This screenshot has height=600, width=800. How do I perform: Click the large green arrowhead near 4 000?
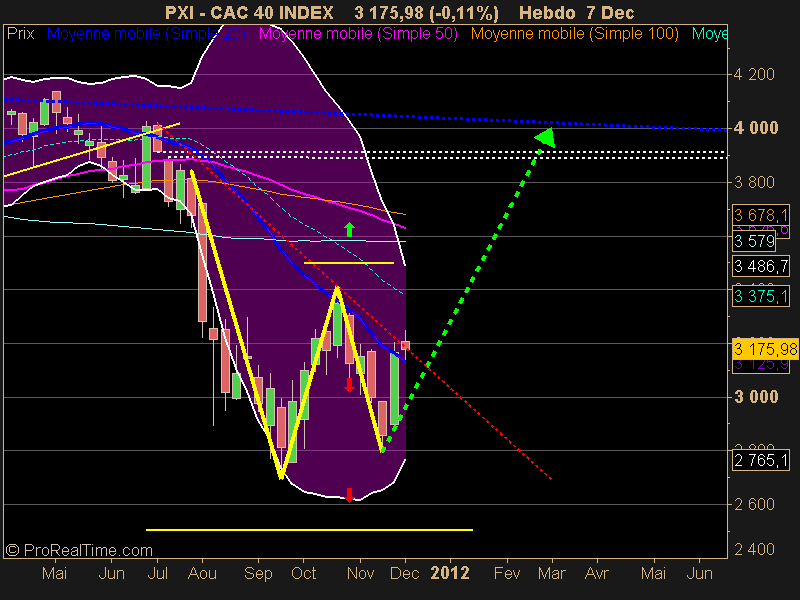(545, 138)
